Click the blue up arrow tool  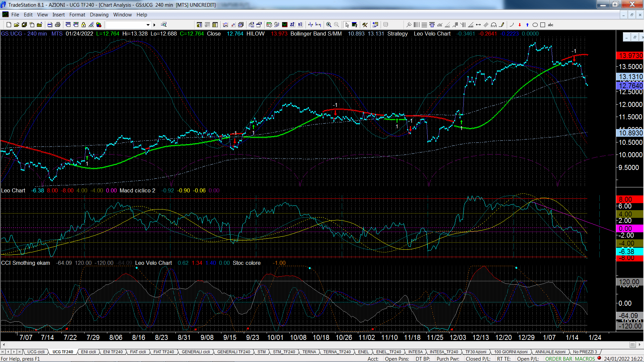click(x=527, y=25)
